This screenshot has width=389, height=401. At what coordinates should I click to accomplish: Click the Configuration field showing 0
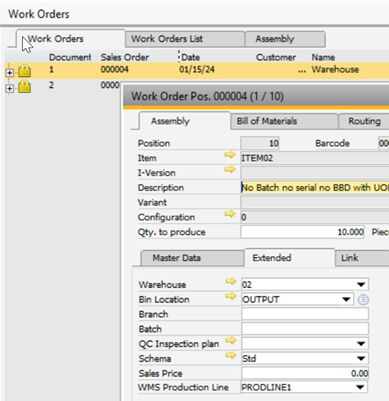[x=315, y=217]
